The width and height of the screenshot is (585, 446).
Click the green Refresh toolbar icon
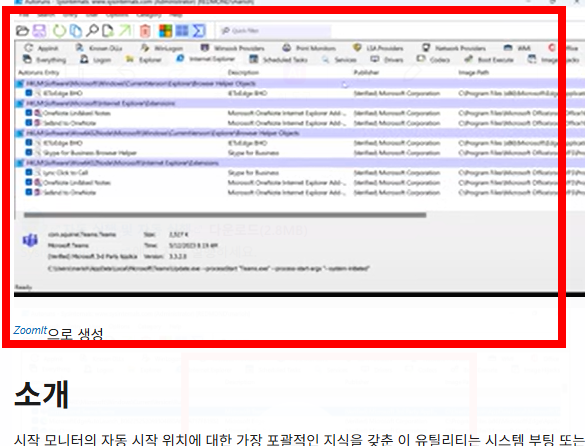(59, 31)
